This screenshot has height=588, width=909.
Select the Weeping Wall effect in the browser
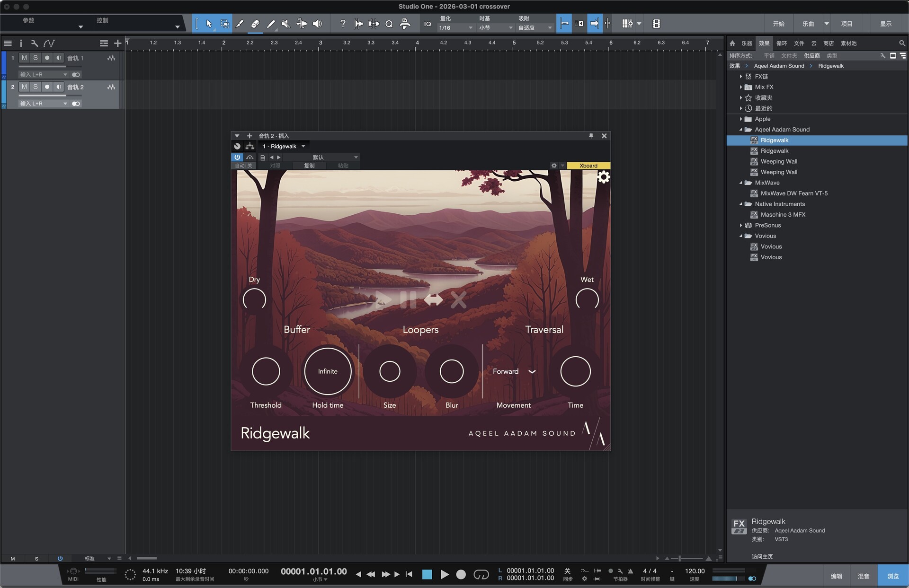click(779, 161)
